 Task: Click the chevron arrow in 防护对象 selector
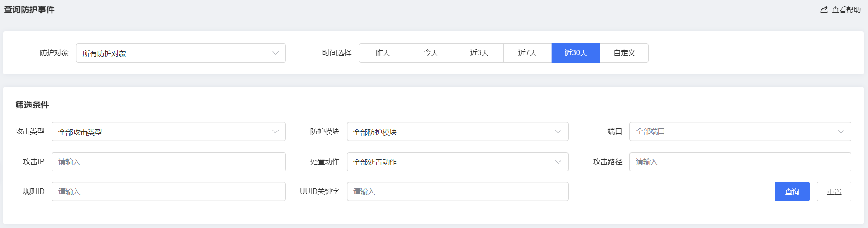pos(275,53)
